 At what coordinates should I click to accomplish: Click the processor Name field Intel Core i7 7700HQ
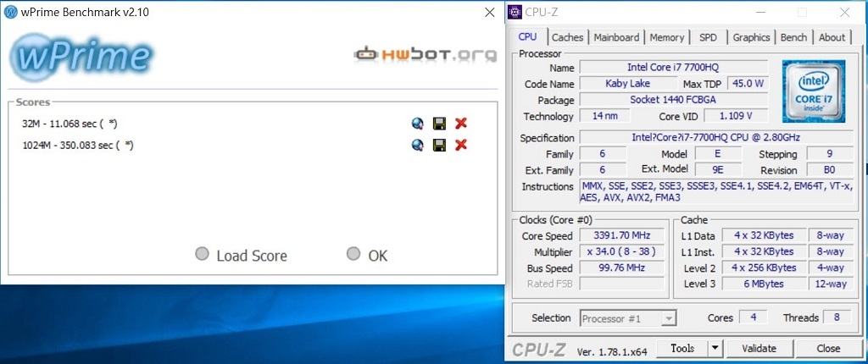(673, 68)
